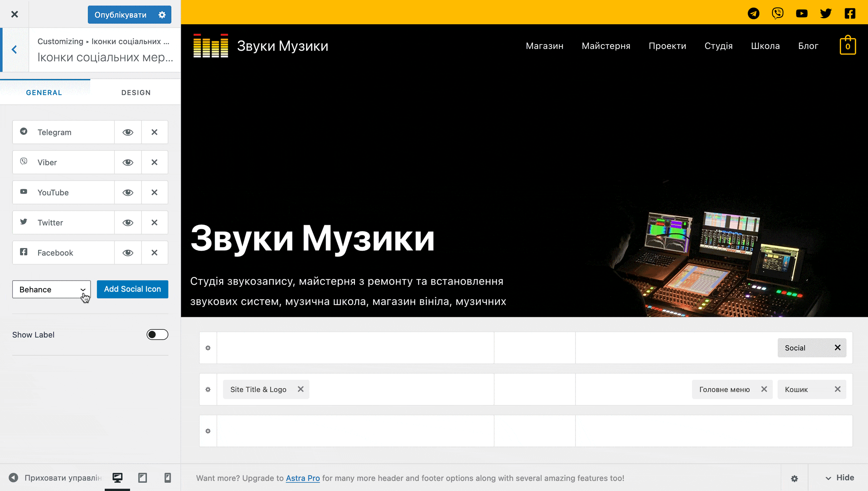868x491 pixels.
Task: Hide controls via Приховати управління
Action: click(55, 478)
